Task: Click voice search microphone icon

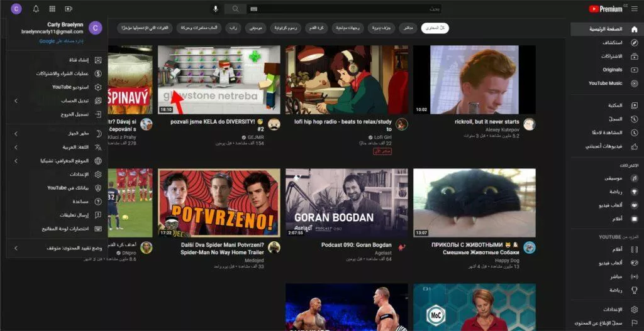Action: (215, 9)
